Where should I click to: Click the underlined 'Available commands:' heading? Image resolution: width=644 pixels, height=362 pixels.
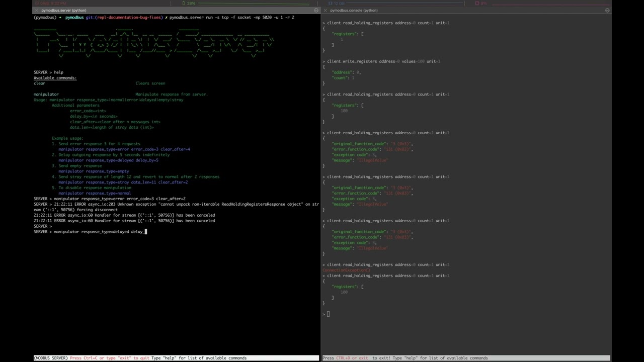(55, 78)
